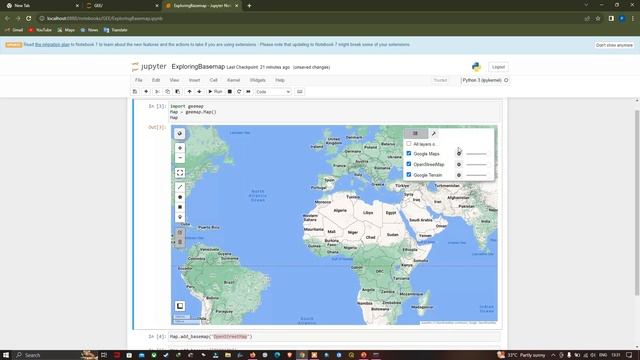This screenshot has height=360, width=640.
Task: Click the taskbar Search box
Action: click(x=47, y=355)
